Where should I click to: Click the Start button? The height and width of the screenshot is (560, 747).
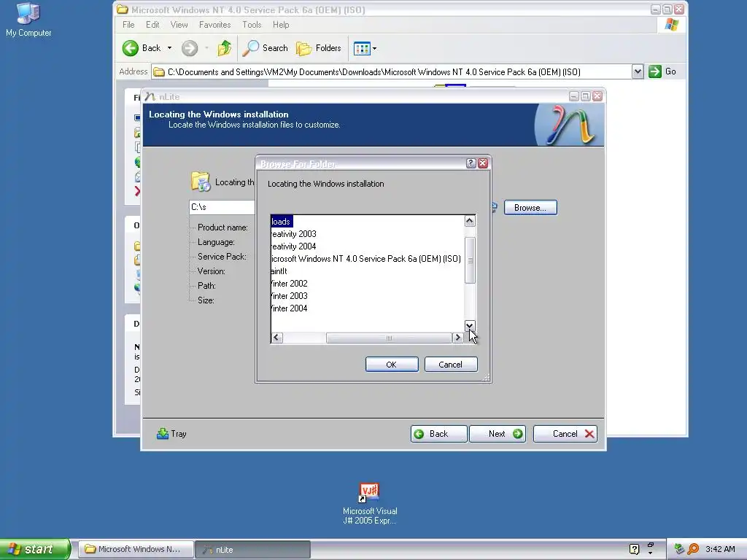coord(35,549)
